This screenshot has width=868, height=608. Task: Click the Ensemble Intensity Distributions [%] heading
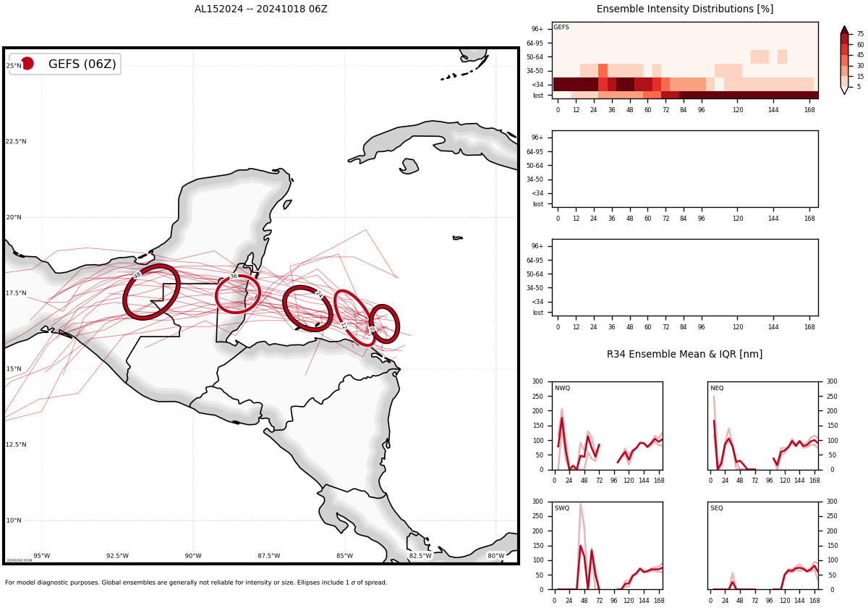[684, 9]
